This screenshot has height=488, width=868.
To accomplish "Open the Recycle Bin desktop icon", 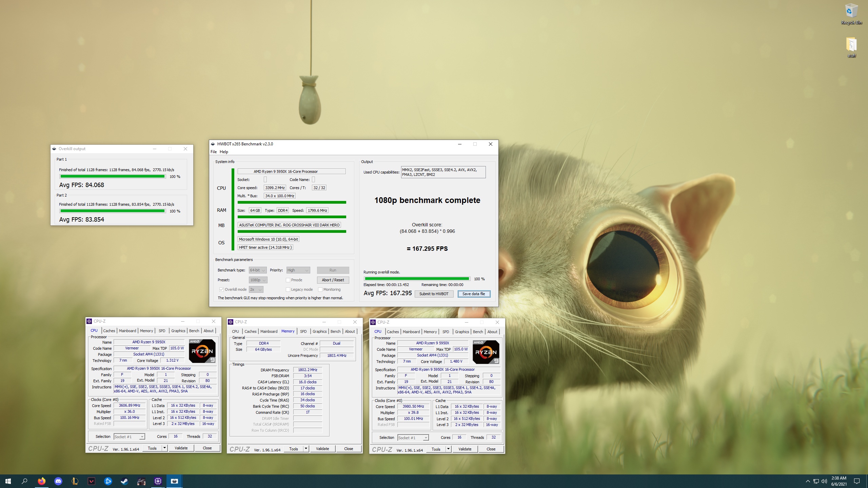I will coord(851,14).
